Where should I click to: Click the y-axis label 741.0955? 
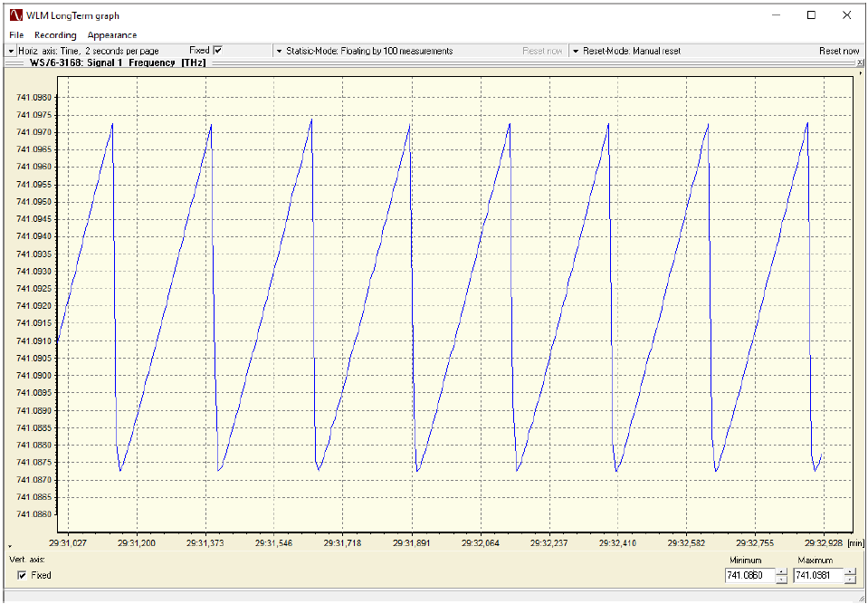coord(33,185)
